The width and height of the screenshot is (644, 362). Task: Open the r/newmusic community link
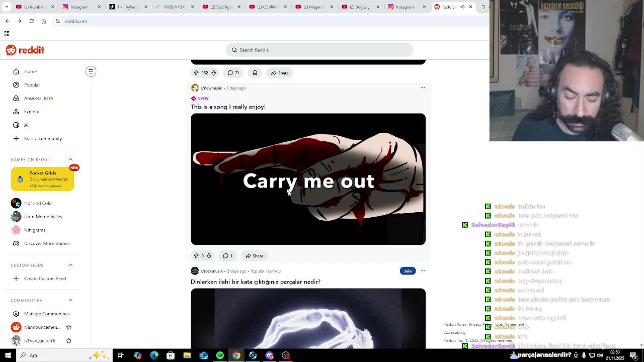pos(211,88)
